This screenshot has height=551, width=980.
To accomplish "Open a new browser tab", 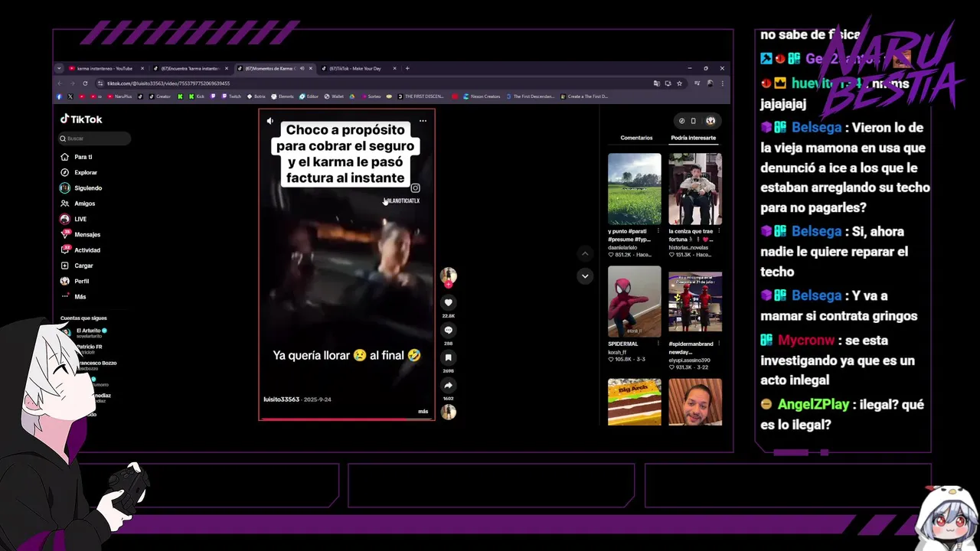I will tap(407, 68).
